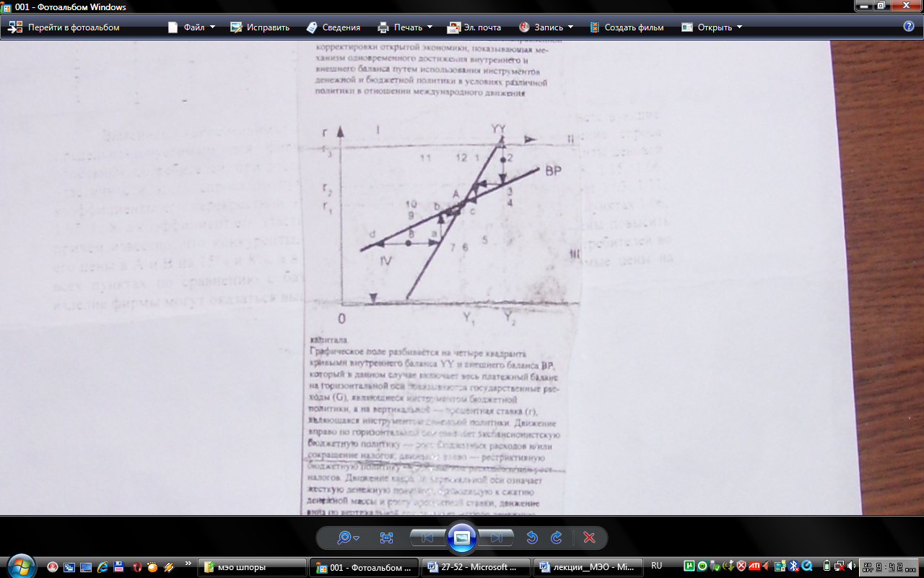
Task: Click the volume speaker tray icon
Action: (x=851, y=566)
